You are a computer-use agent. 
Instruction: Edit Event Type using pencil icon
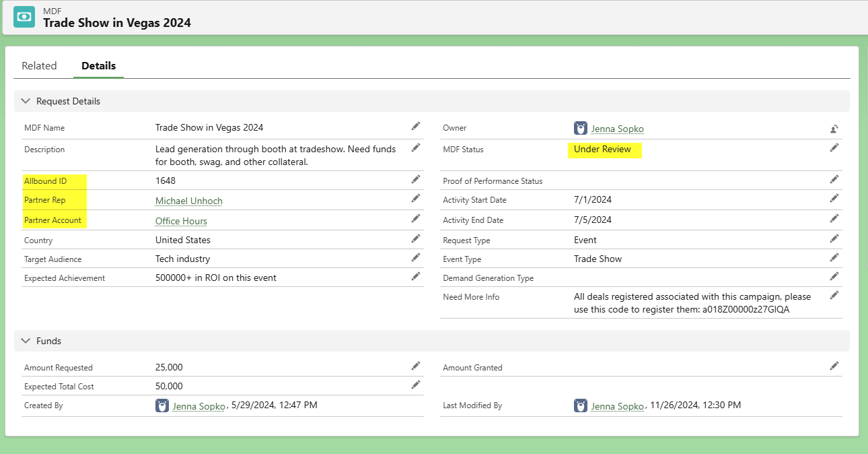point(834,257)
